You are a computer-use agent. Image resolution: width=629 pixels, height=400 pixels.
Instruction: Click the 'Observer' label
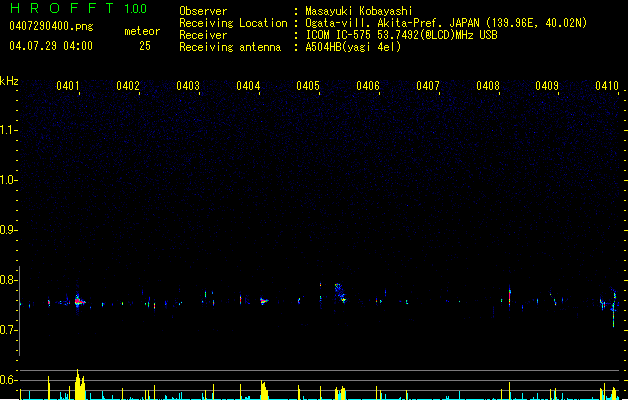pos(203,11)
